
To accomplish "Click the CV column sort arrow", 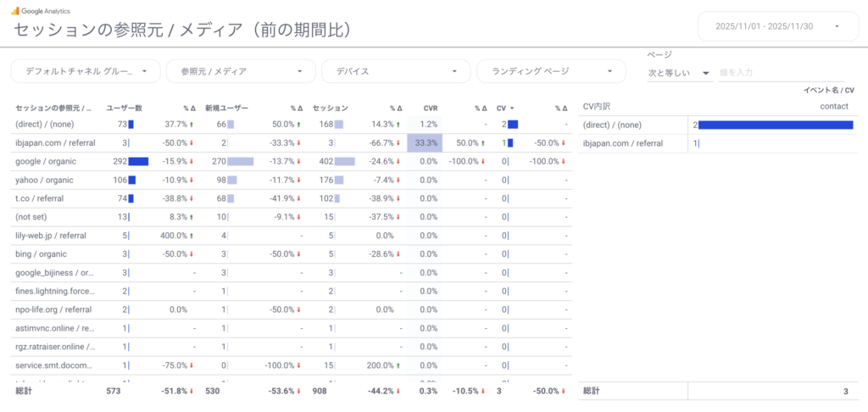I will click(512, 108).
